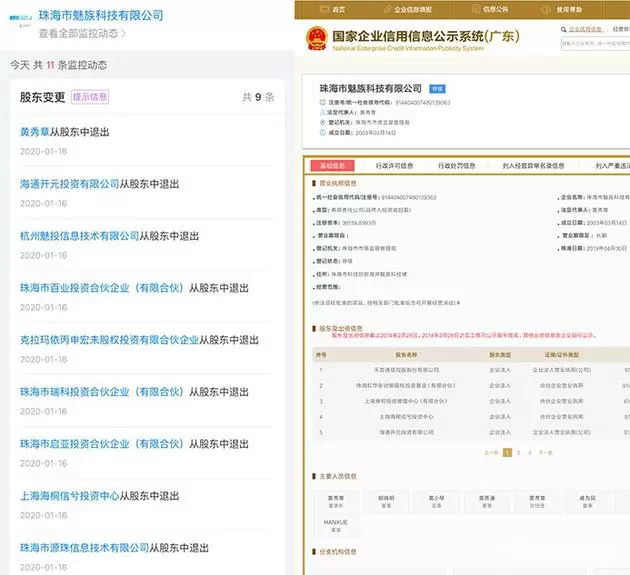Click the 信息公告 icon in top bar
Image resolution: width=630 pixels, height=575 pixels.
(476, 9)
